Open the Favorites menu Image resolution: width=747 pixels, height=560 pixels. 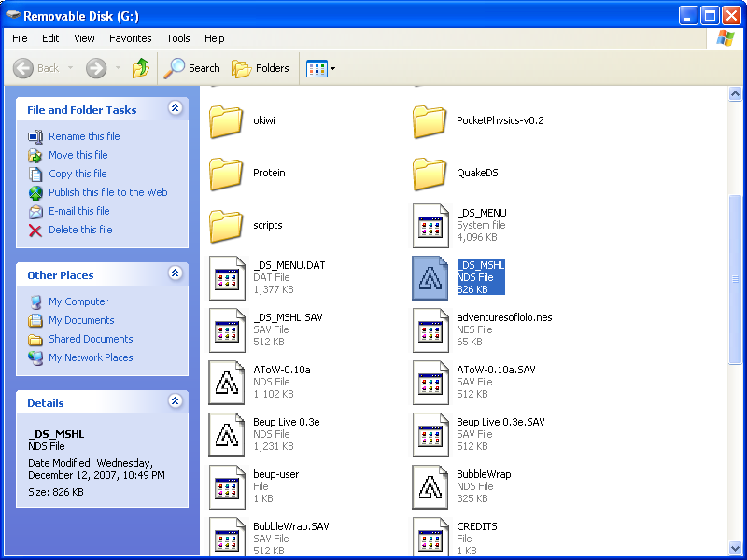pyautogui.click(x=130, y=38)
